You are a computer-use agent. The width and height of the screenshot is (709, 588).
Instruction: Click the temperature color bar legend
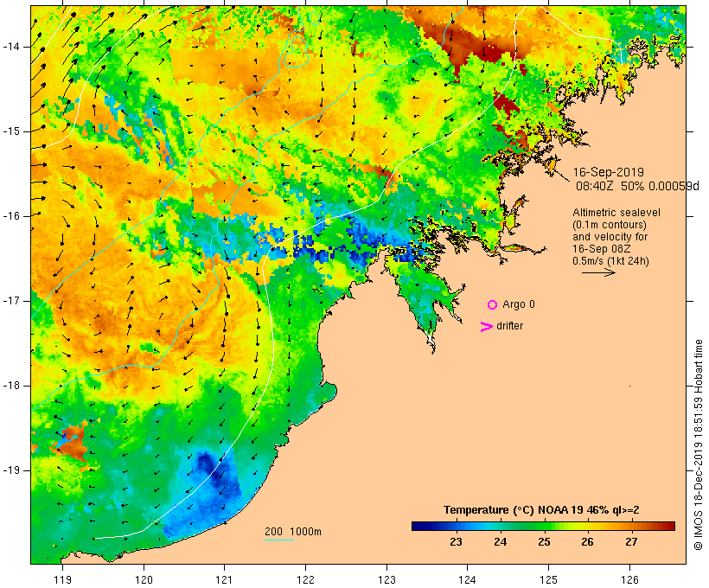[543, 526]
